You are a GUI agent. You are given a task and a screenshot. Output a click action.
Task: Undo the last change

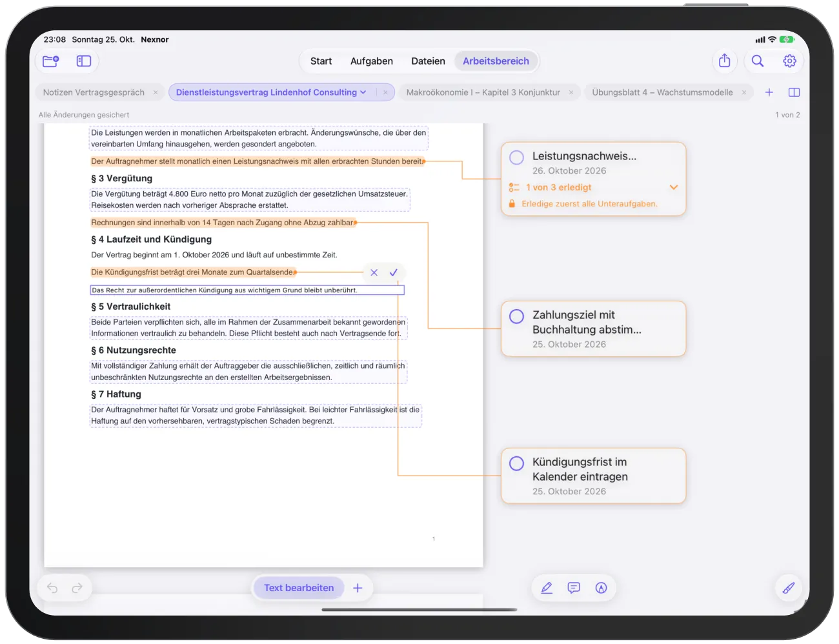point(52,588)
